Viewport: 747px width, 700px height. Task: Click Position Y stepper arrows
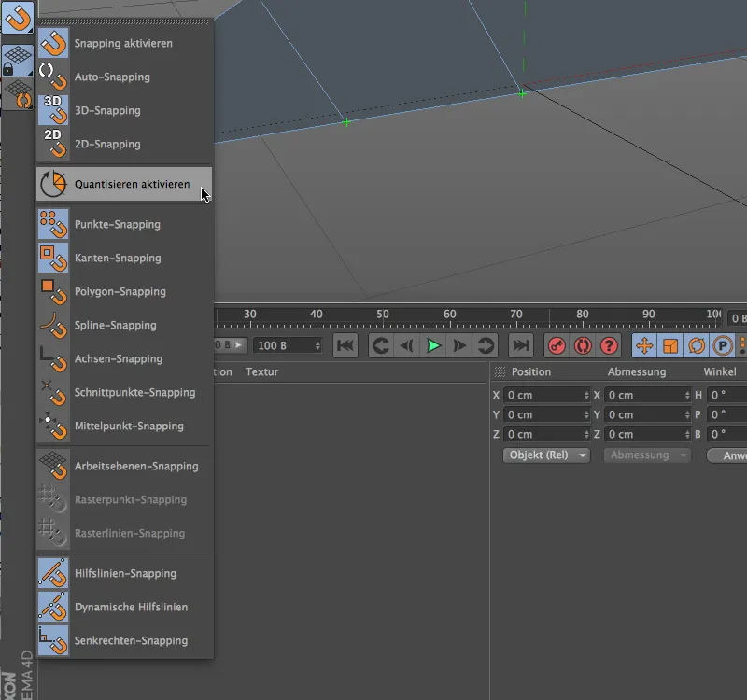click(x=586, y=414)
